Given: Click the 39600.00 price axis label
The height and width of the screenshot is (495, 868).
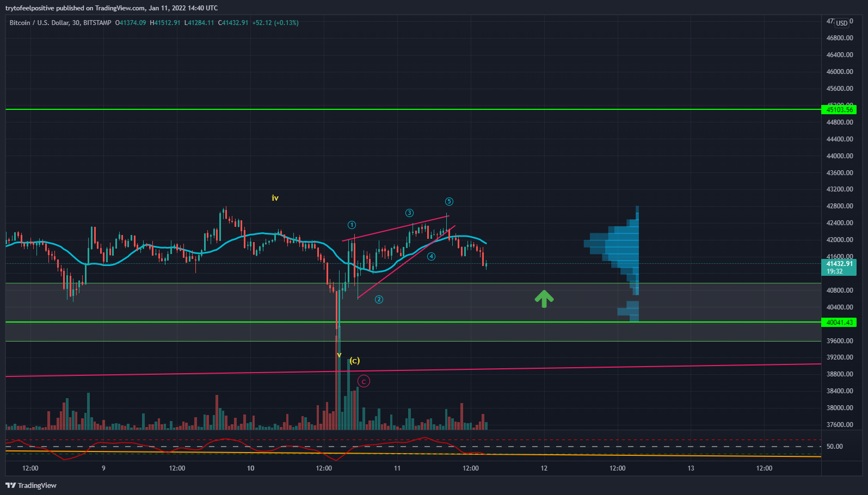Looking at the screenshot, I should 840,341.
